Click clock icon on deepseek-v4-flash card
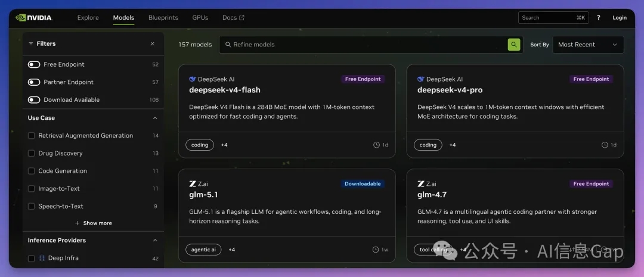Image resolution: width=644 pixels, height=277 pixels. 376,145
